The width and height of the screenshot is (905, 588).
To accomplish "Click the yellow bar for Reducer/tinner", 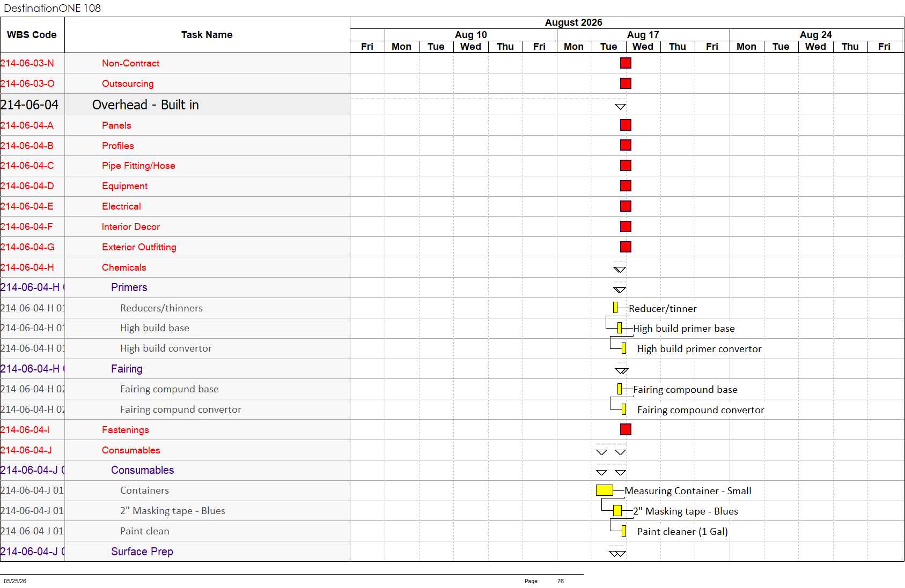I will coord(615,308).
